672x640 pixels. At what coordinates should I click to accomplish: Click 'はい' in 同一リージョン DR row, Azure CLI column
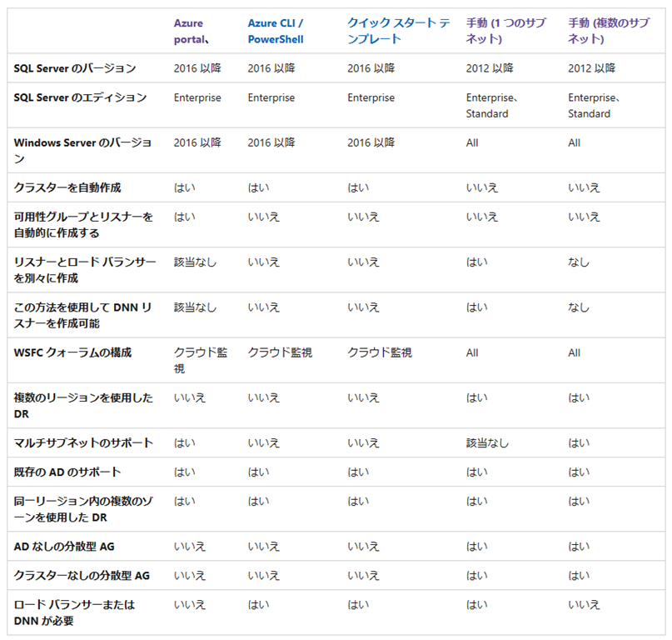(x=258, y=502)
